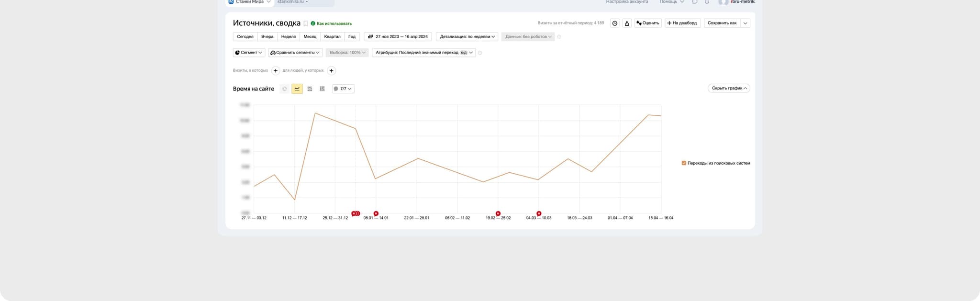Viewport: 980px width, 301px height.
Task: Add a condition to 'для людей, у которых'
Action: pos(331,71)
